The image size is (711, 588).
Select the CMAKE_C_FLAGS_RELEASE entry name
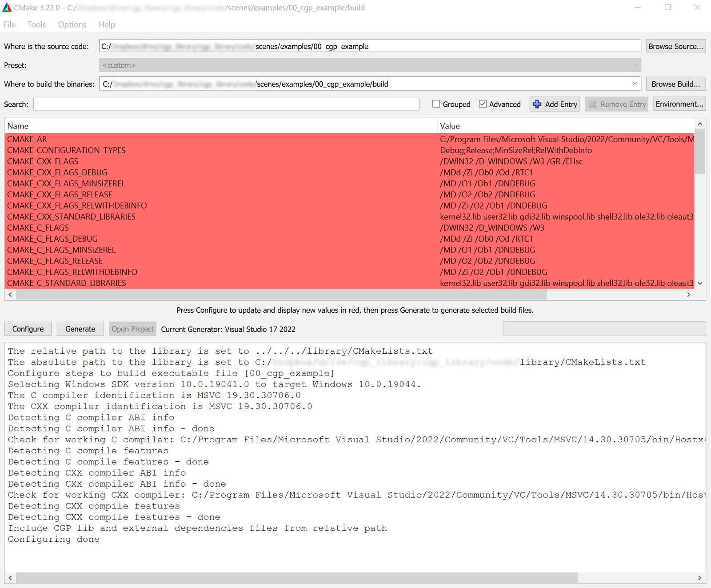(x=55, y=261)
